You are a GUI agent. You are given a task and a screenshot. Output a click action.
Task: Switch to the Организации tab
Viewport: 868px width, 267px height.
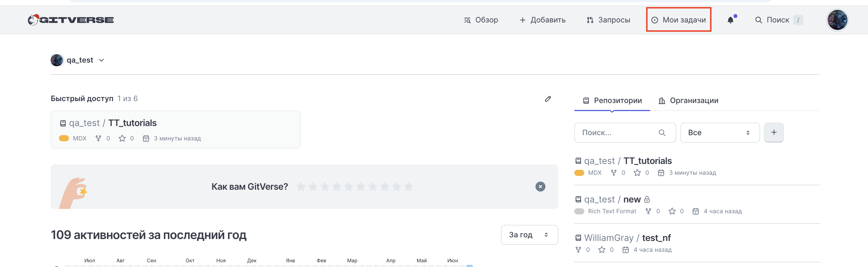(x=688, y=101)
